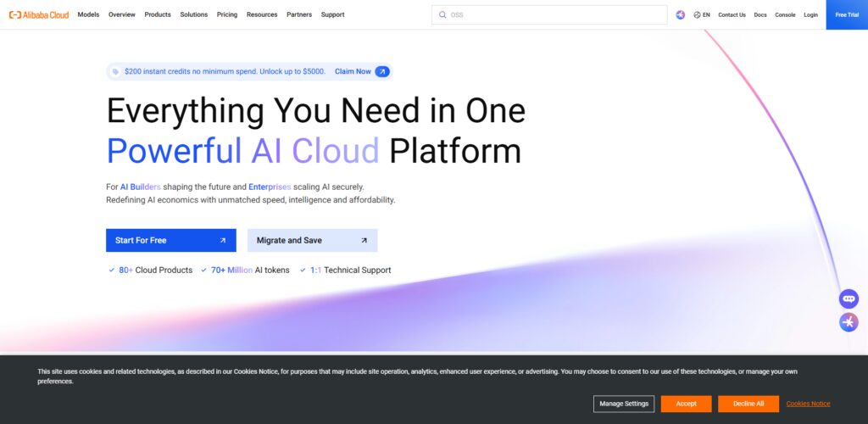The width and height of the screenshot is (868, 424).
Task: Click the search magnifier icon
Action: (442, 15)
